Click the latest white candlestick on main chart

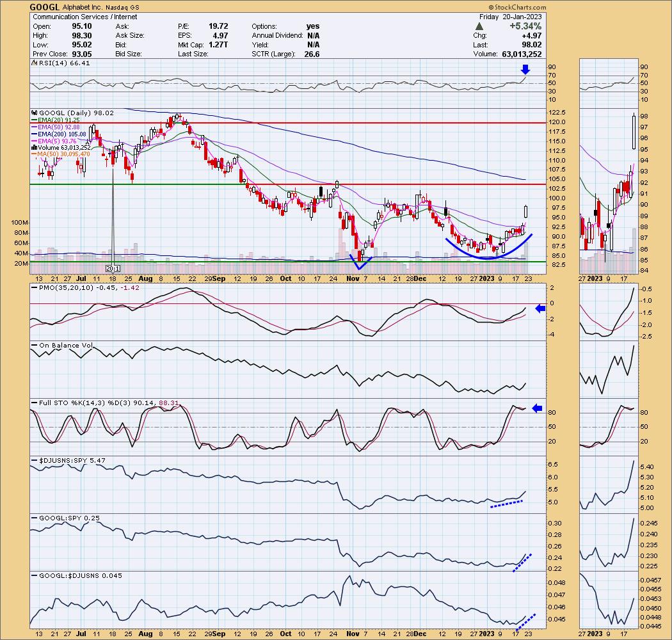pos(526,211)
